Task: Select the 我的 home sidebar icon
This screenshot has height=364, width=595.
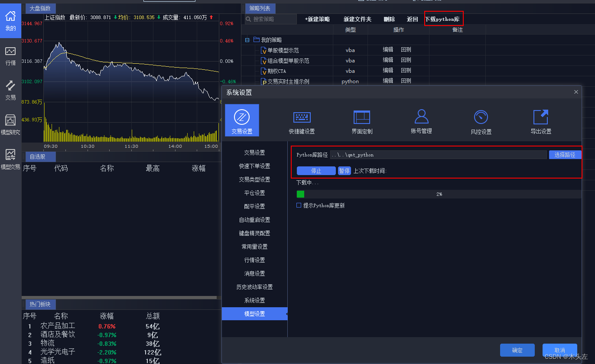Action: (x=10, y=19)
